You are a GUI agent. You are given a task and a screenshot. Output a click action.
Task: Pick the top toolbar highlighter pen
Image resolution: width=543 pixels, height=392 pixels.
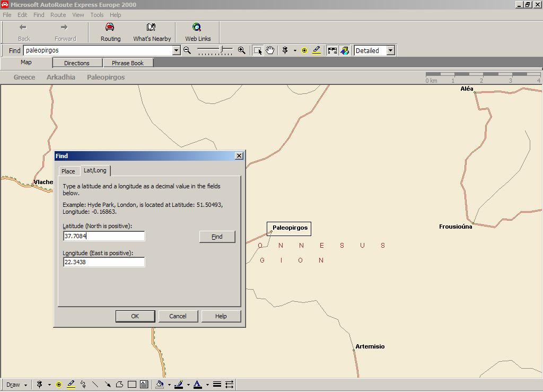(x=317, y=50)
